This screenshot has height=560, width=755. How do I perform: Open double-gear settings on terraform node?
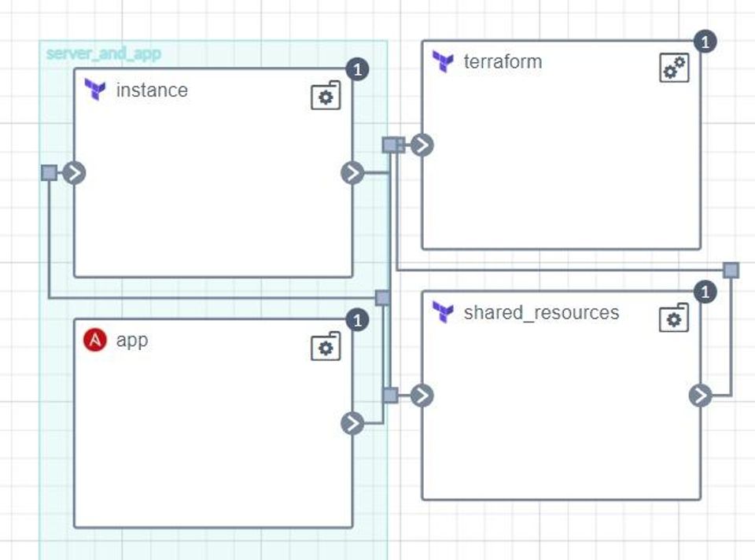coord(674,68)
